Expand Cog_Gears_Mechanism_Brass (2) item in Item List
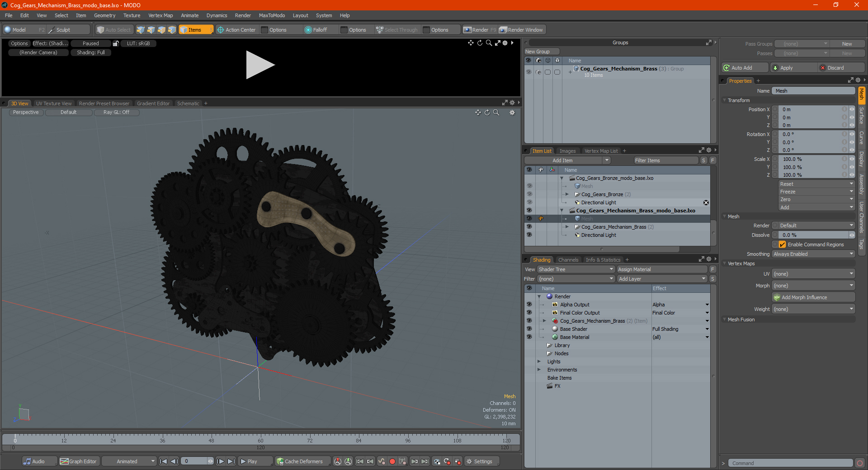868x470 pixels. (x=567, y=227)
